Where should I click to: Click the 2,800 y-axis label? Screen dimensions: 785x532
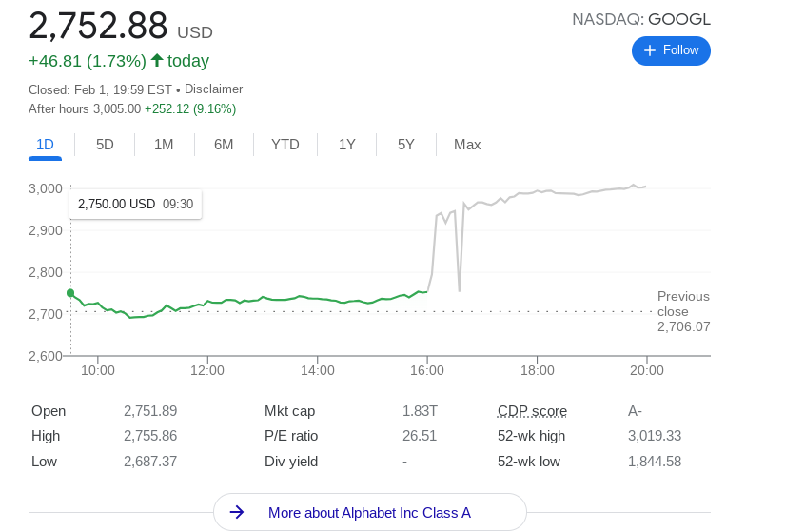pyautogui.click(x=46, y=272)
